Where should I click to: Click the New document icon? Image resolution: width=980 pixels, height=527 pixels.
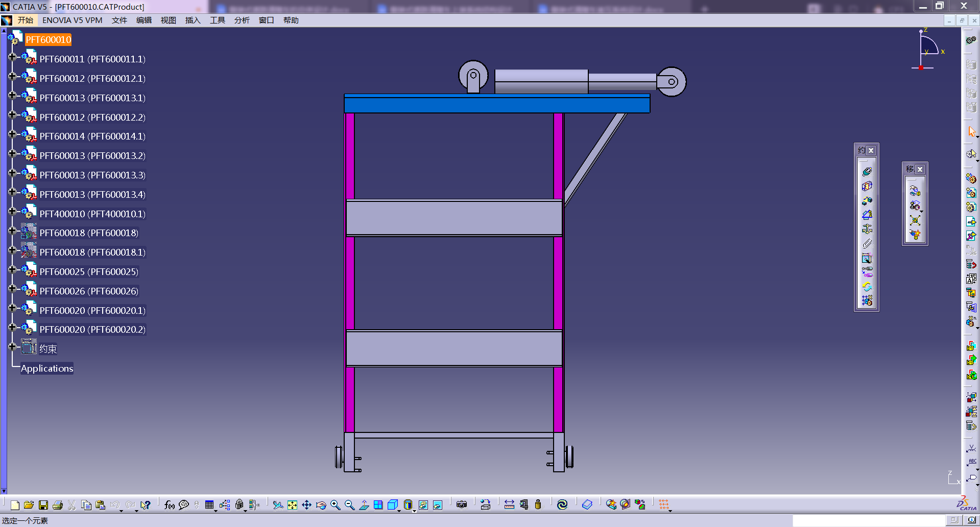pyautogui.click(x=15, y=505)
